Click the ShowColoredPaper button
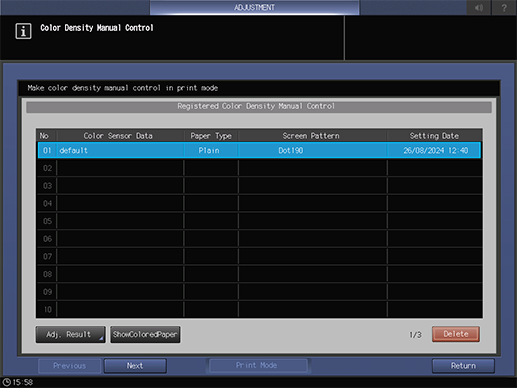Viewport: 517px width, 388px height. [x=145, y=334]
